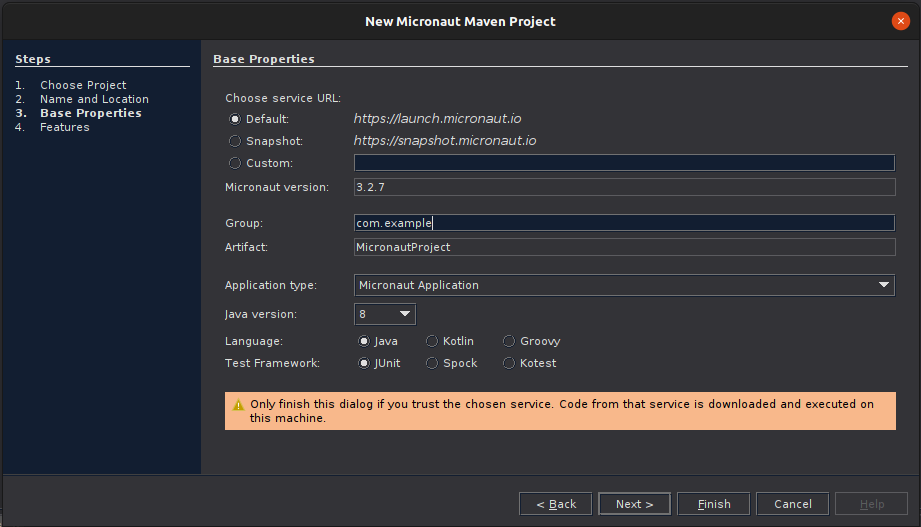Cancel the new project dialog
Screen dimensions: 921x527
point(792,504)
